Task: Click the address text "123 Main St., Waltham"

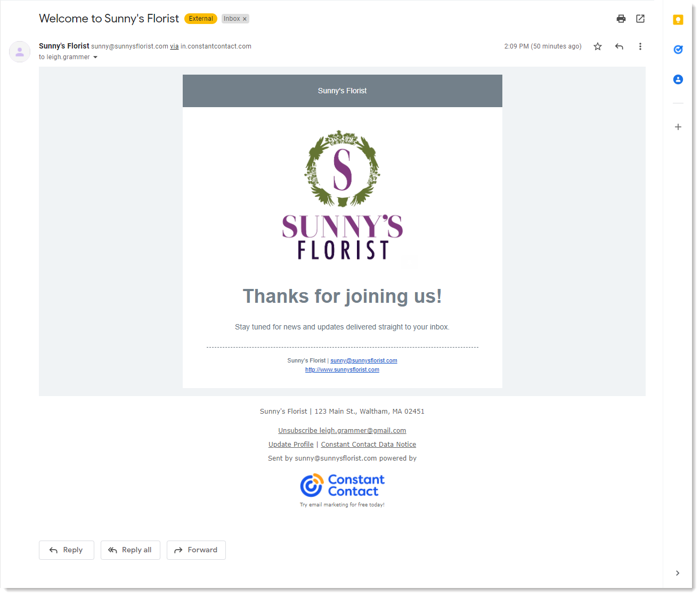Action: tap(352, 412)
